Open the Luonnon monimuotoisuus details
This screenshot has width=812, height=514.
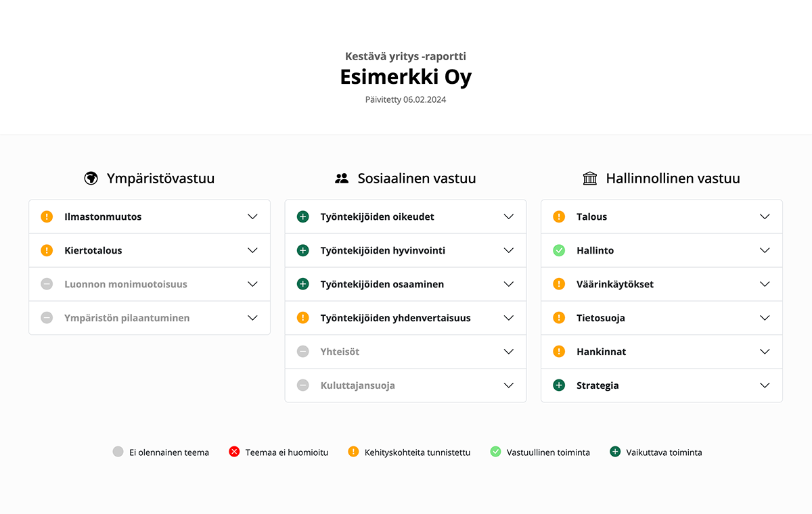click(252, 284)
